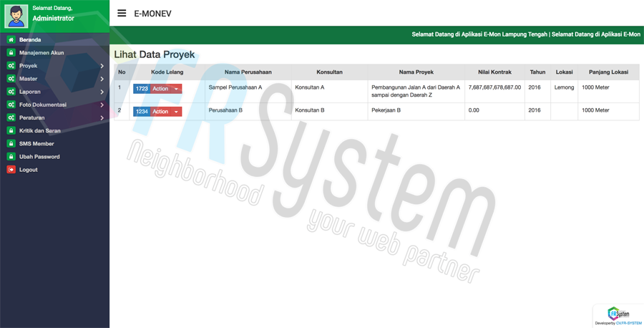Click the Foto Dokumentasi gears icon
This screenshot has width=644, height=328.
[x=11, y=105]
